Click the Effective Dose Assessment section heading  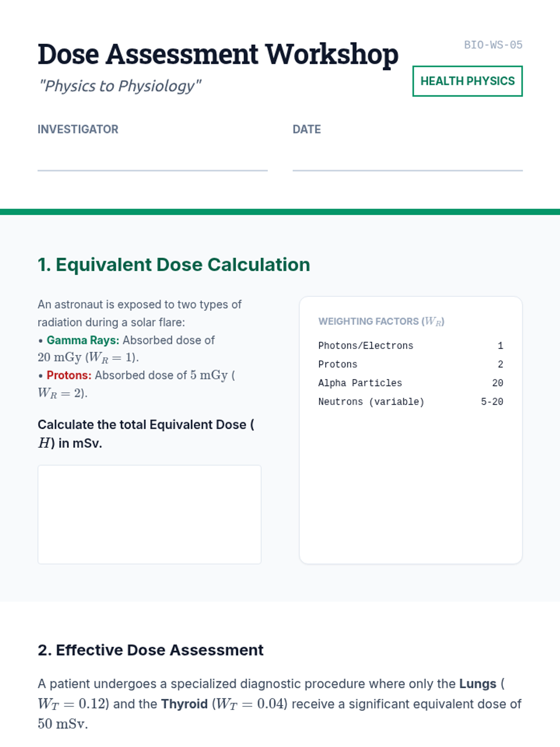pos(150,650)
